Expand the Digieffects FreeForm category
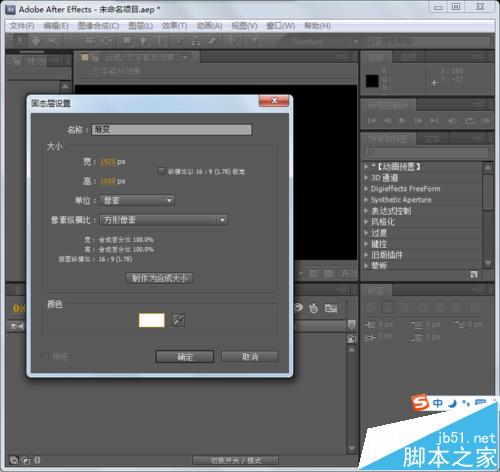 point(366,189)
